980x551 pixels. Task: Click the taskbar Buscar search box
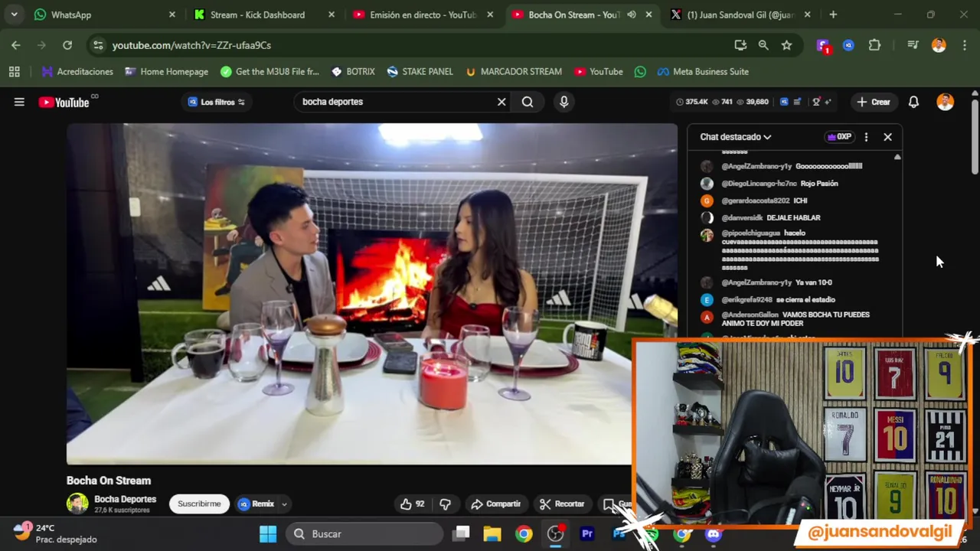coord(365,533)
